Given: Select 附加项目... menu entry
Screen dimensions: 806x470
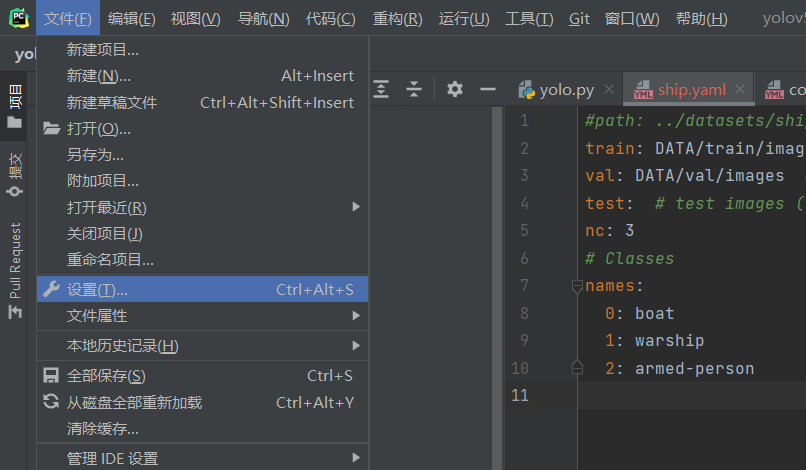Looking at the screenshot, I should 203,181.
